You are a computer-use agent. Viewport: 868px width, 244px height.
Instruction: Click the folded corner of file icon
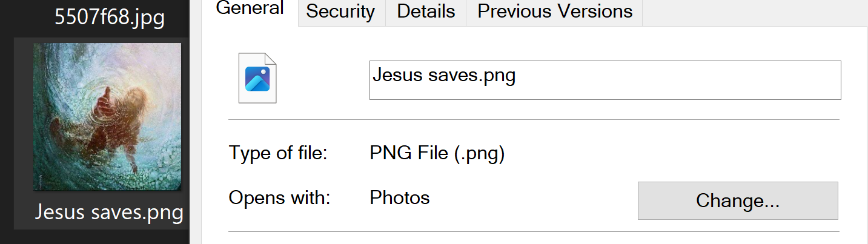[x=270, y=59]
